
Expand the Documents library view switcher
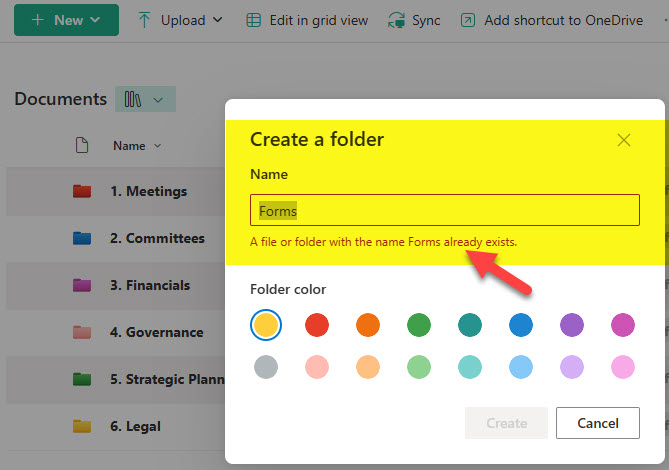(145, 99)
